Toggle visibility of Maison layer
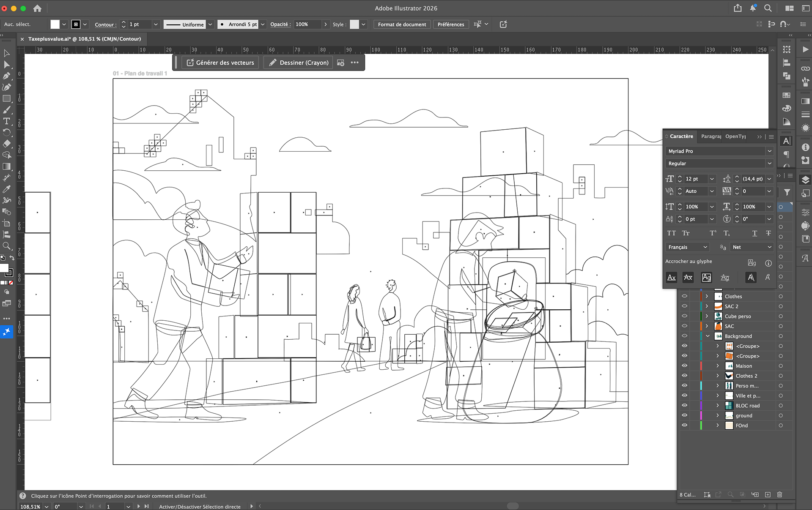 point(684,366)
